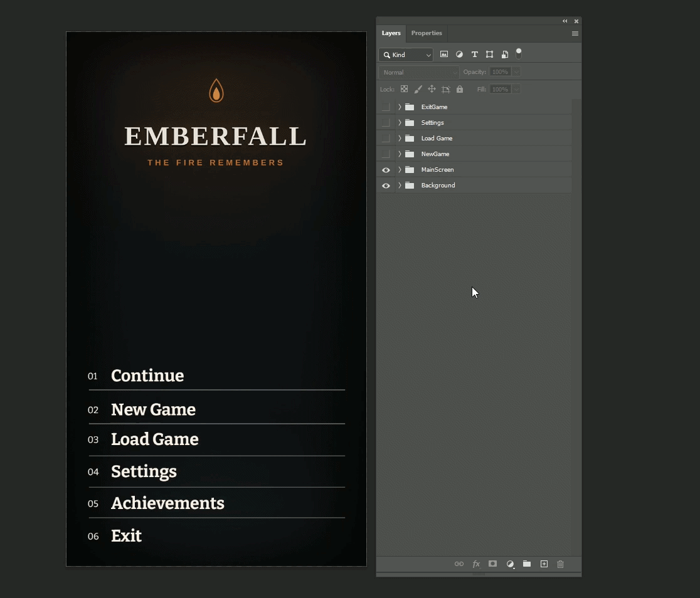700x598 pixels.
Task: Select the MainScreen layer name
Action: 438,170
